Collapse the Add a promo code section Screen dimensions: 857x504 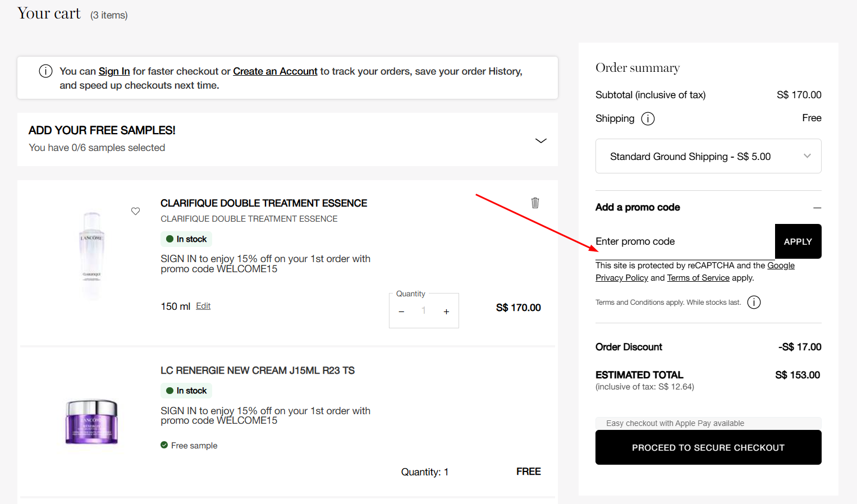817,208
